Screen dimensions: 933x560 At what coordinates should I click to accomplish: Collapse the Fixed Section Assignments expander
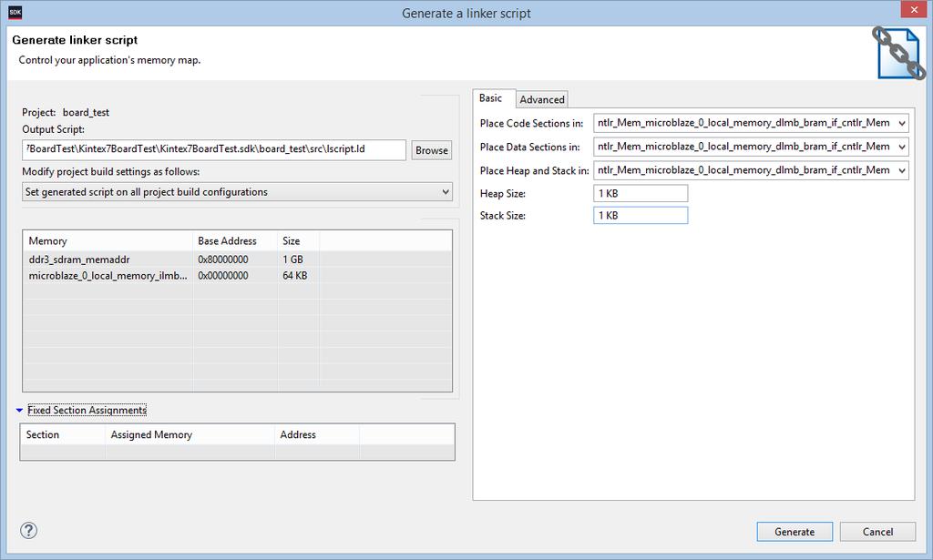point(20,410)
